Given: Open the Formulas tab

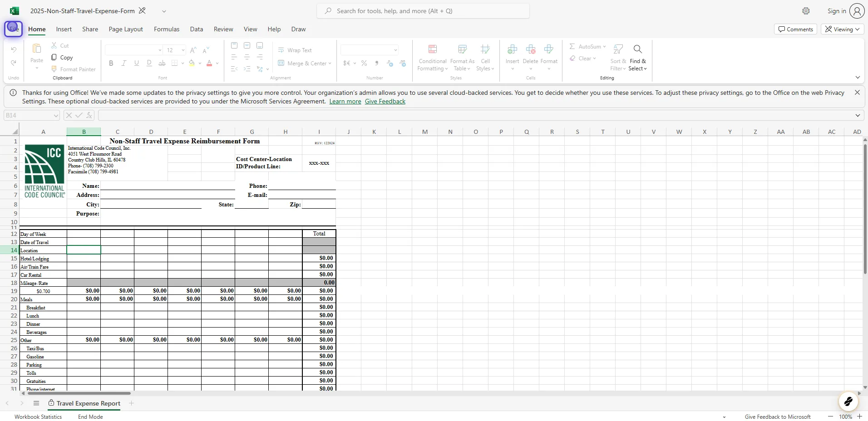Looking at the screenshot, I should pyautogui.click(x=167, y=29).
